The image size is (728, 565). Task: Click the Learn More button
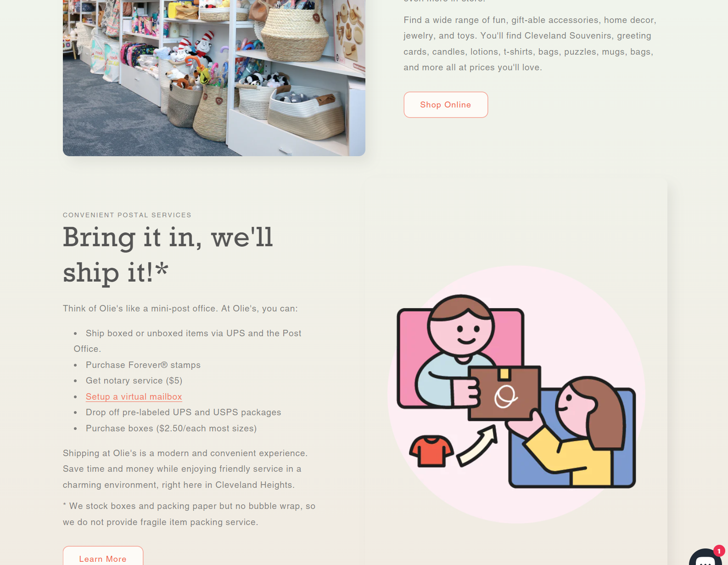103,557
